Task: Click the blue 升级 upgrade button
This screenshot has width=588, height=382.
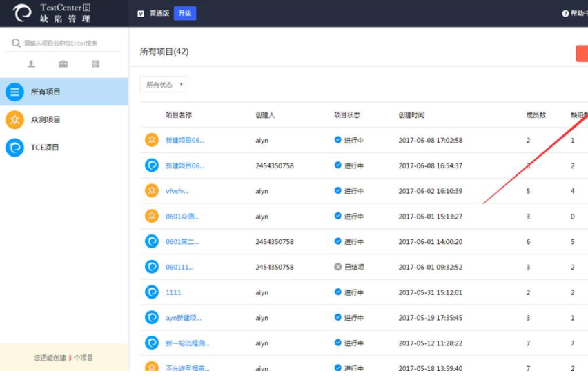Action: click(x=185, y=14)
